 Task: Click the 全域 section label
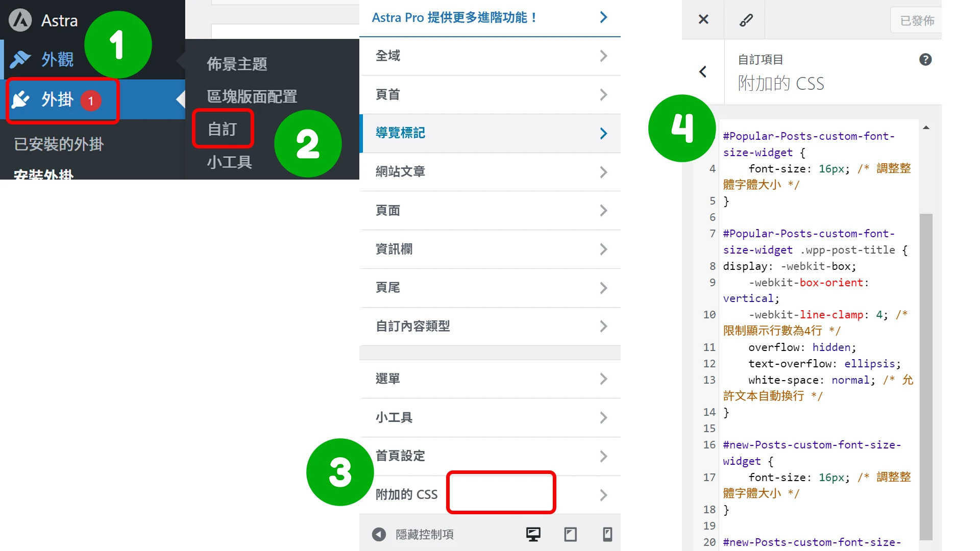pos(388,56)
